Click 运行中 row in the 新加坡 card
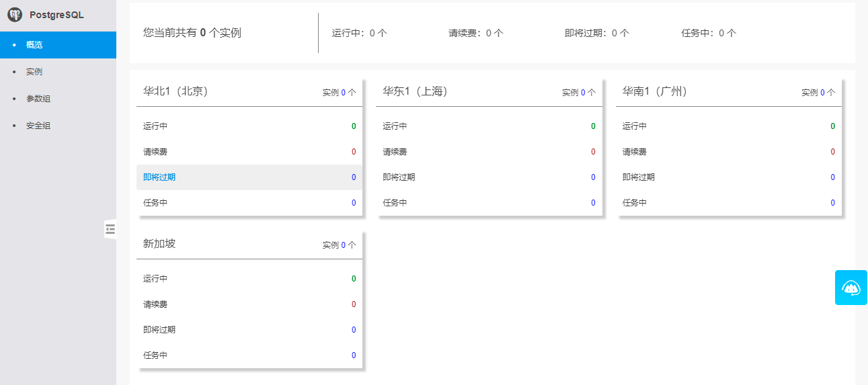 [x=249, y=279]
